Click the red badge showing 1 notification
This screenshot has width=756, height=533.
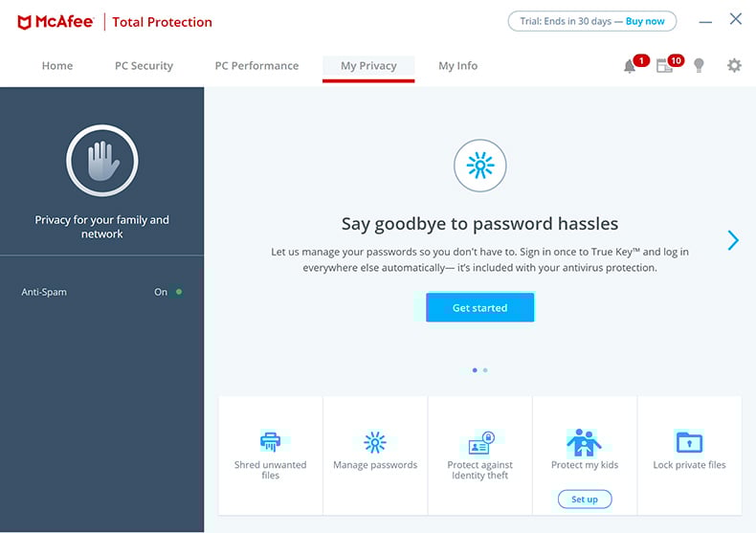click(641, 60)
